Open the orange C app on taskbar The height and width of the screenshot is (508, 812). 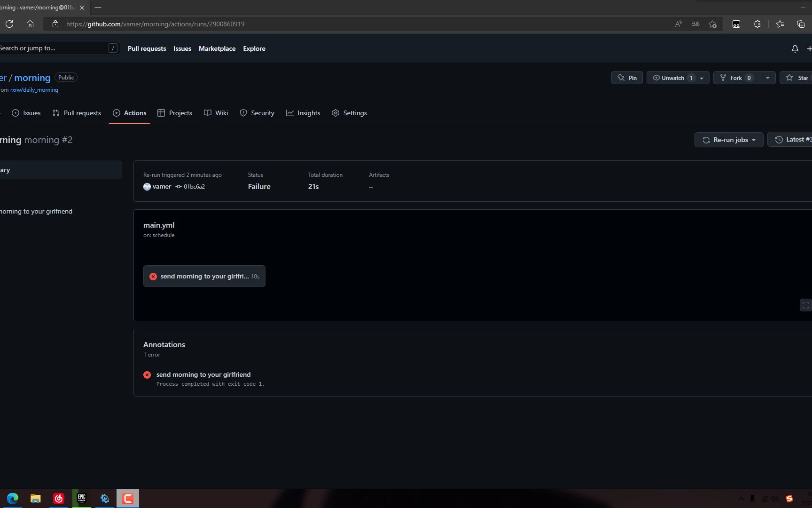128,498
